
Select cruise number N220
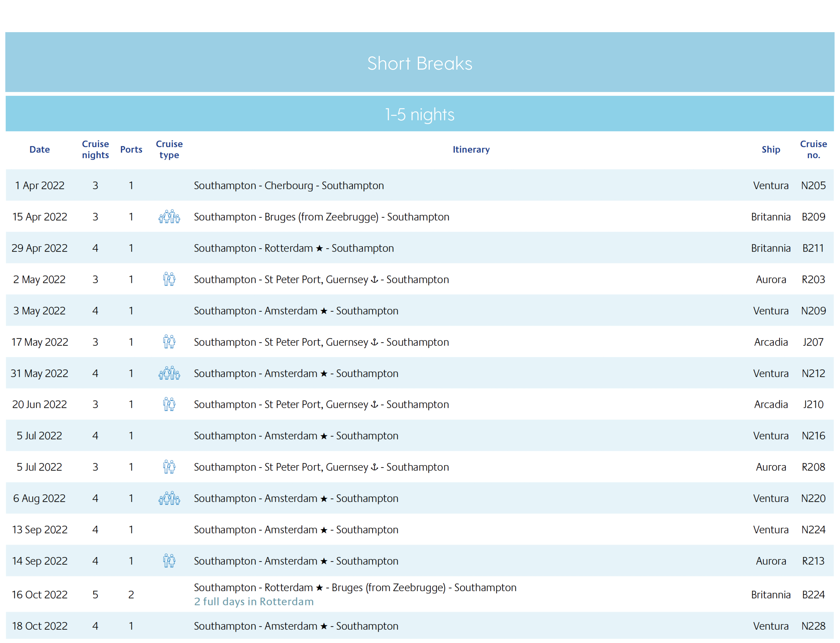(x=813, y=498)
